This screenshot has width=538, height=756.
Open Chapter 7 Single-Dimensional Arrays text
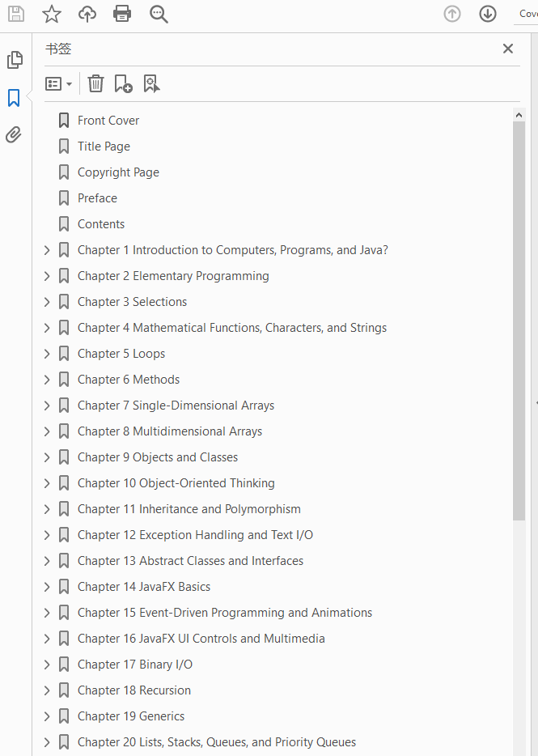(176, 406)
